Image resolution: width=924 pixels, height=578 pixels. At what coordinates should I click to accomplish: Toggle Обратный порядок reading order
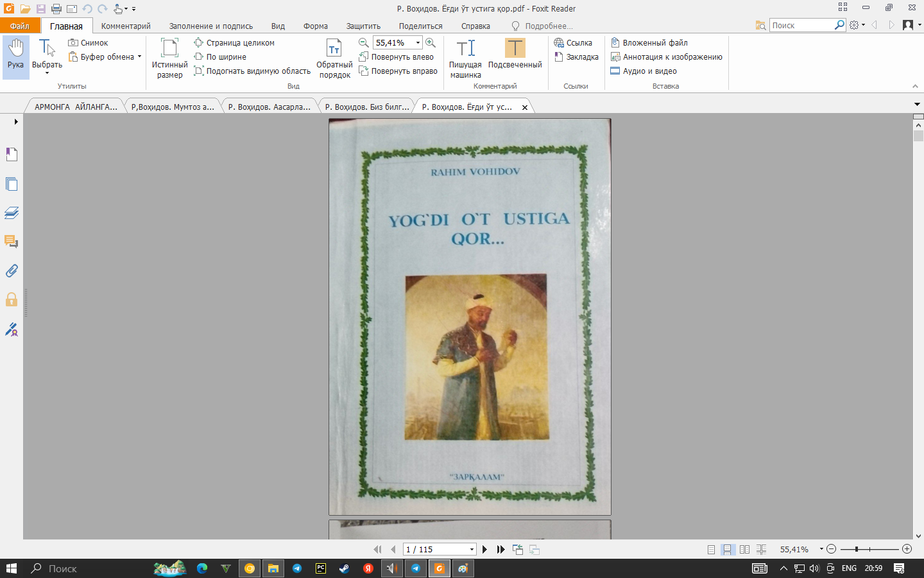[x=334, y=58]
